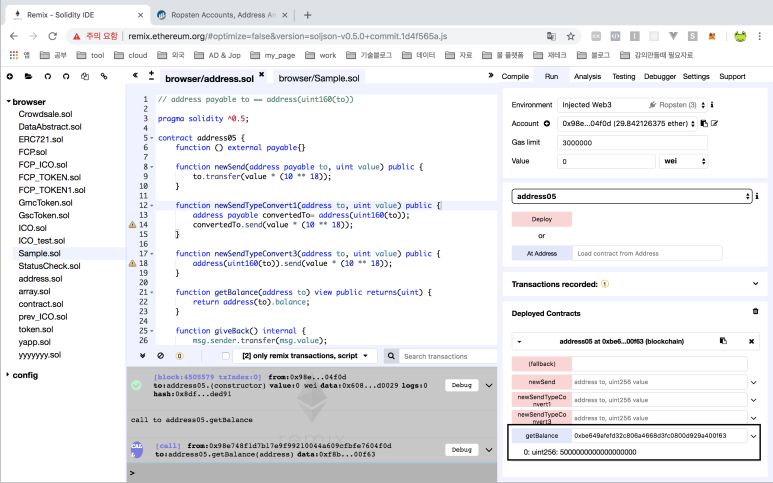The image size is (773, 483).
Task: Translate page icon in address bar
Action: point(551,36)
